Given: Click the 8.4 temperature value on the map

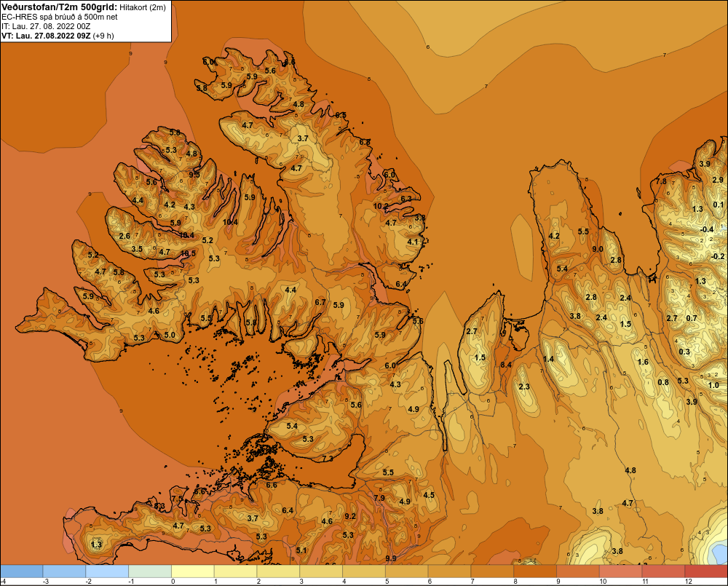Looking at the screenshot, I should (x=506, y=365).
